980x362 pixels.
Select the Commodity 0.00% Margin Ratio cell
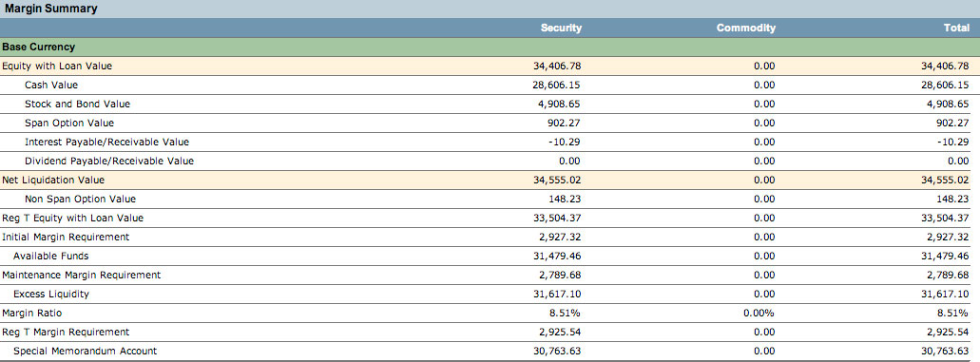[x=759, y=314]
